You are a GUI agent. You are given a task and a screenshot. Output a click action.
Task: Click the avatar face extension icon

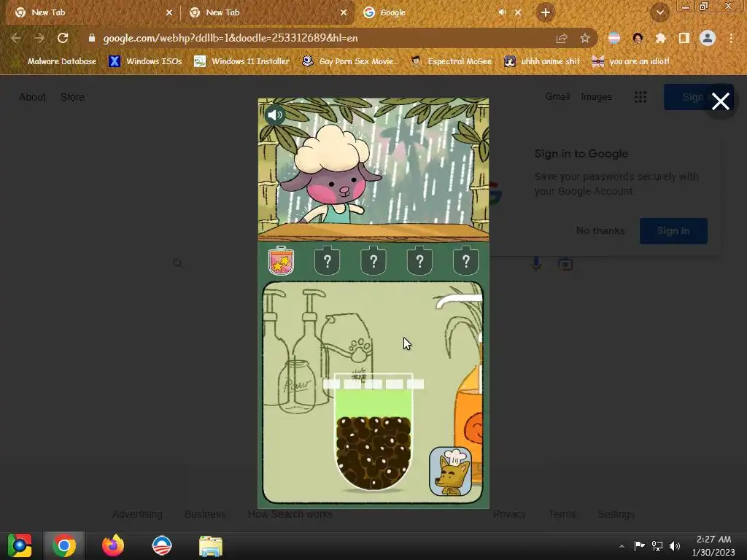(638, 38)
